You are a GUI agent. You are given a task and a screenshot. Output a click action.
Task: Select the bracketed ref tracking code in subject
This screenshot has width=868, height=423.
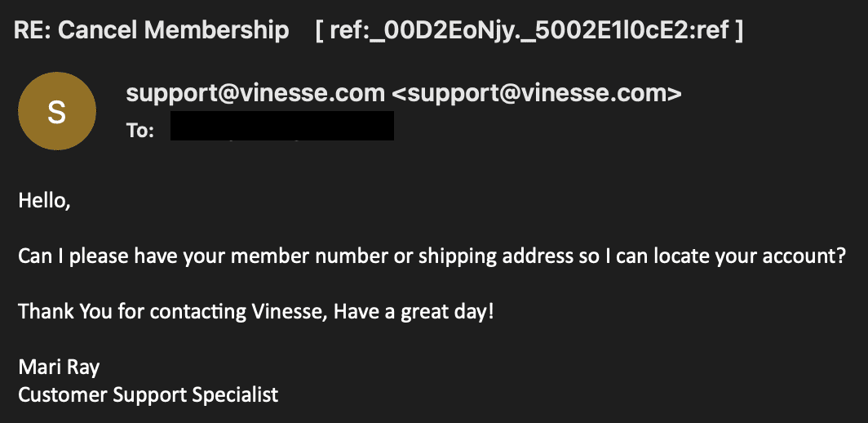(x=529, y=30)
